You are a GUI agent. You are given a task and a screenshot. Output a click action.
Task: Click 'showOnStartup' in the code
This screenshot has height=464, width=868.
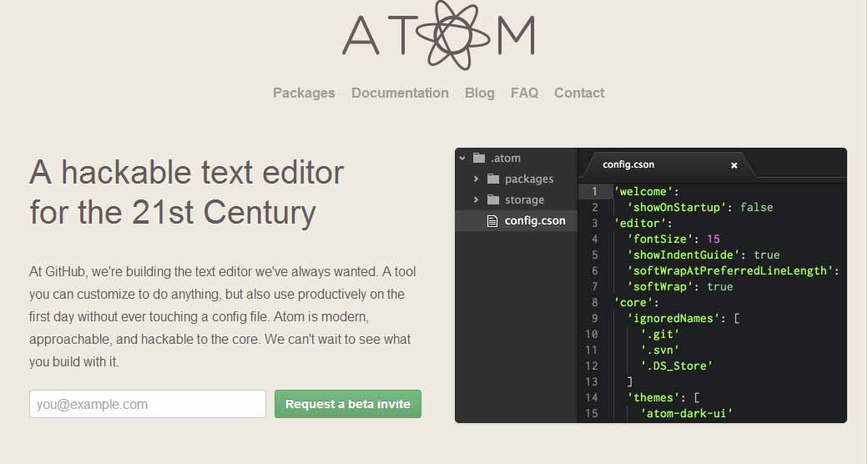(x=676, y=208)
